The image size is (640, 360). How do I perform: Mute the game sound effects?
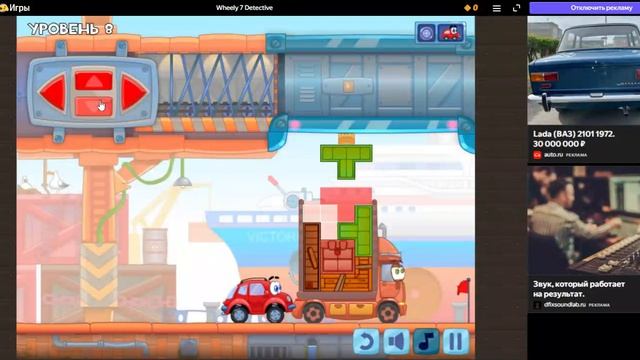[x=396, y=341]
